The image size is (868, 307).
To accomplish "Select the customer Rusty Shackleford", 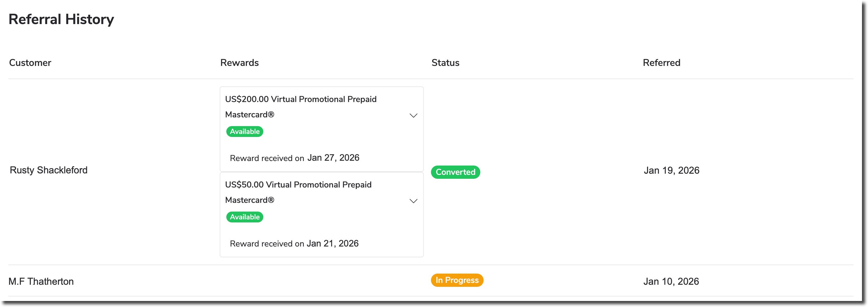I will coord(48,170).
